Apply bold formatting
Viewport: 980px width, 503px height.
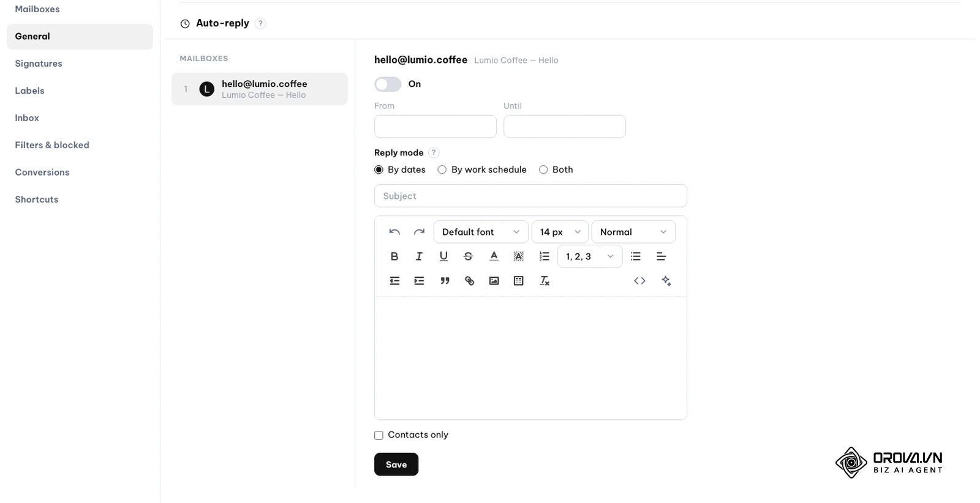click(394, 256)
